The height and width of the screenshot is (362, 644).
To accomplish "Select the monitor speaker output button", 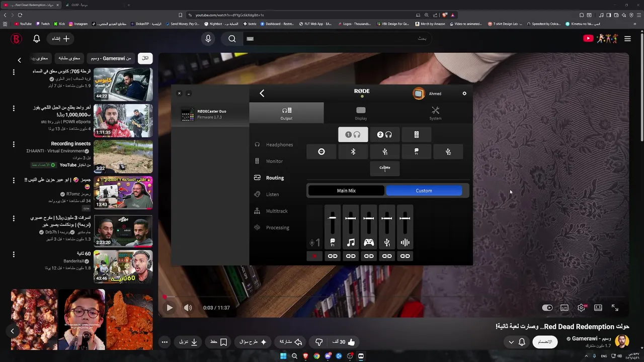I will (x=417, y=135).
